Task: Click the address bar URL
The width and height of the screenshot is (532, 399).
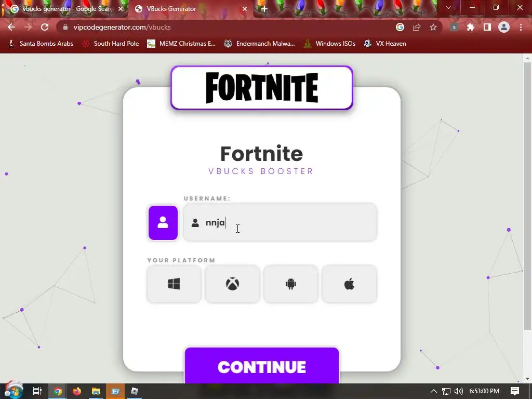Action: (x=122, y=27)
